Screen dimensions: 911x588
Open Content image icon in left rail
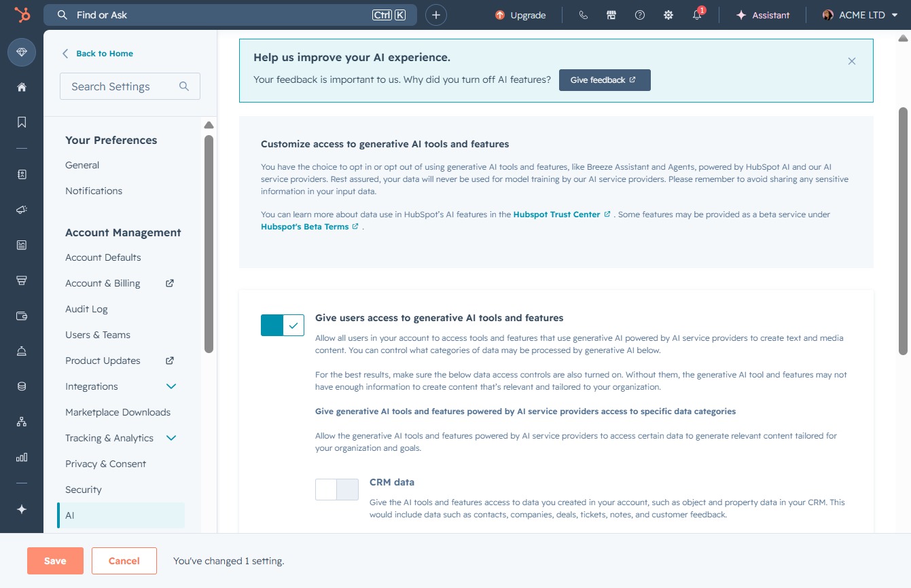coord(22,245)
